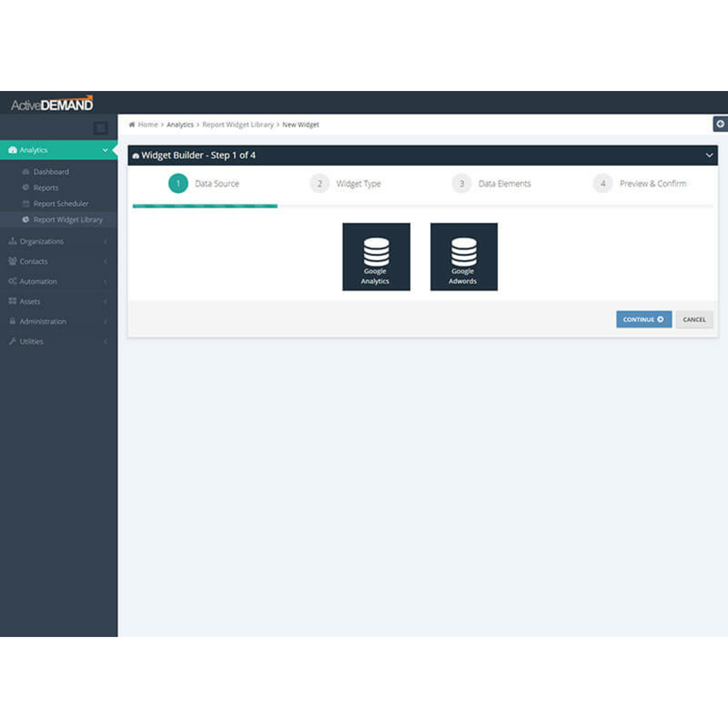The image size is (728, 728).
Task: Select Google Adwords as the data source
Action: tap(464, 257)
